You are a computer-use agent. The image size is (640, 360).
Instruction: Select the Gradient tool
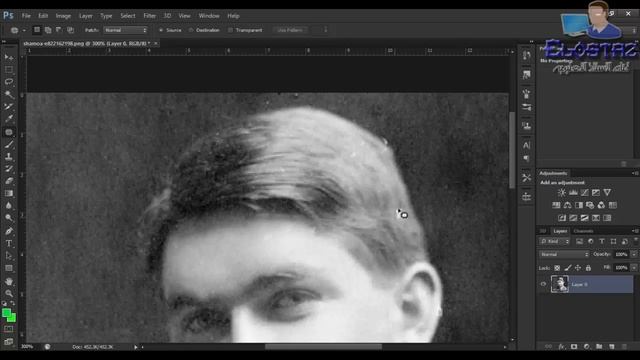pos(9,193)
